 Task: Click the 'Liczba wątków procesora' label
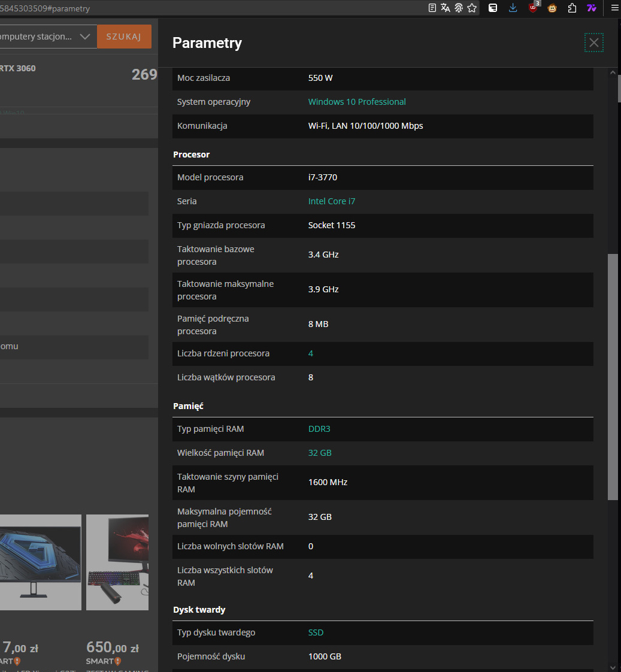click(x=226, y=377)
